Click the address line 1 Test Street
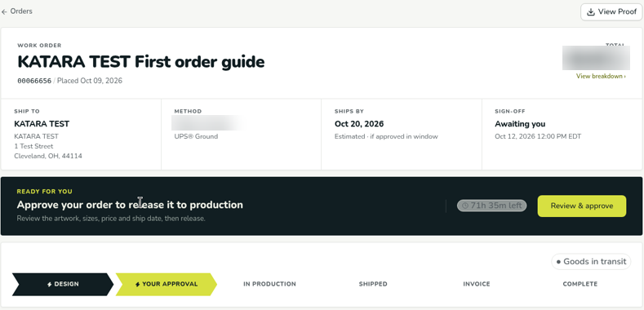The height and width of the screenshot is (310, 644). click(33, 146)
